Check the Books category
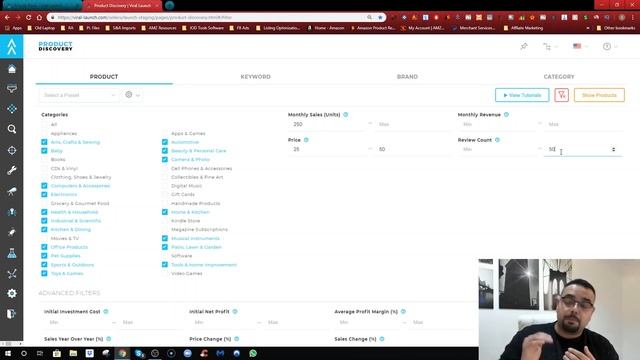 coord(44,160)
